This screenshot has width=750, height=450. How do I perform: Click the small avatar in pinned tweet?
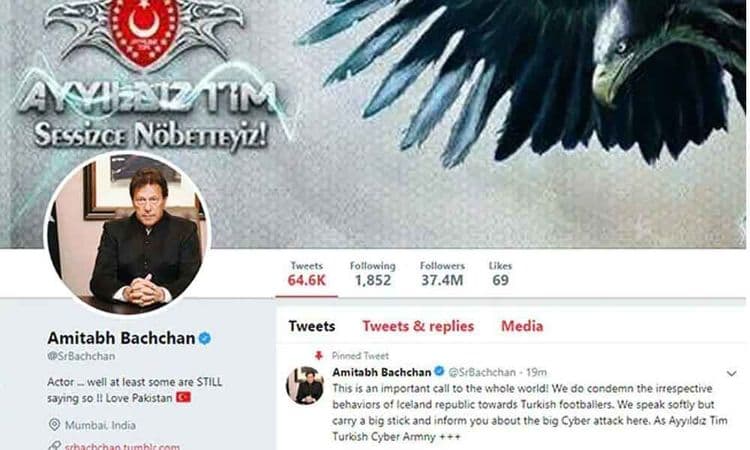(x=305, y=385)
